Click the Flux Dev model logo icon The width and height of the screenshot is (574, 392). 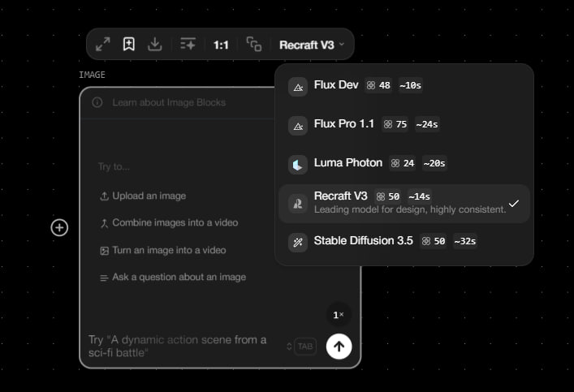click(x=298, y=87)
